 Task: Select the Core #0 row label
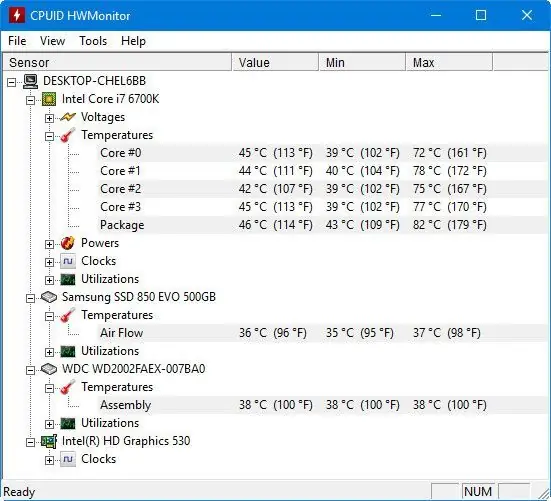tap(121, 153)
